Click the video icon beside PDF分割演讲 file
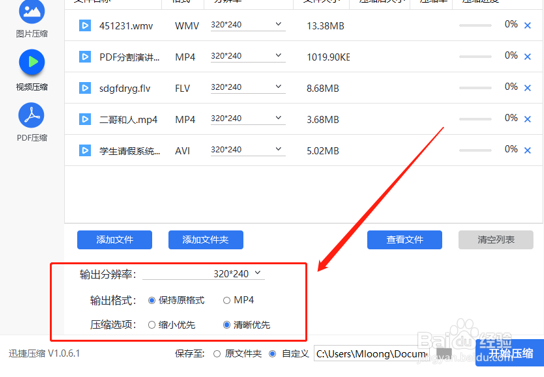The image size is (544, 377). 85,57
